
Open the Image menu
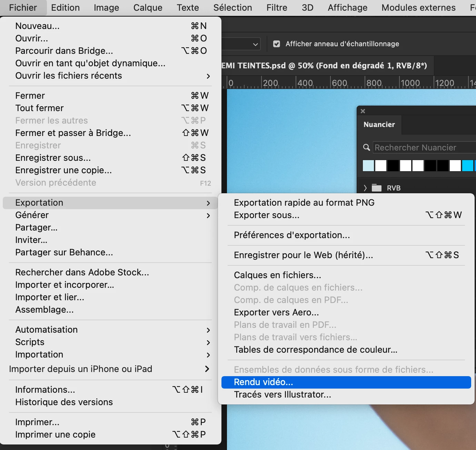click(x=107, y=8)
